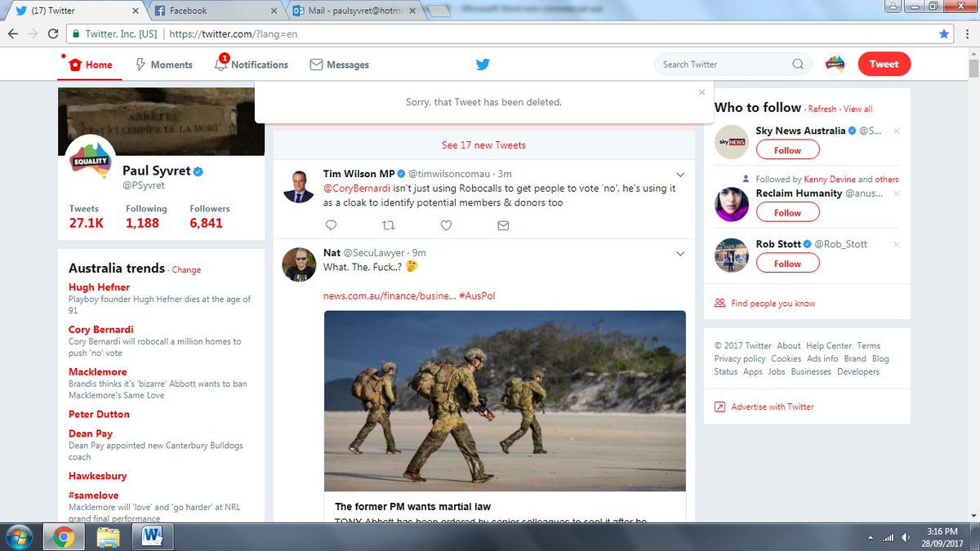The width and height of the screenshot is (980, 551).
Task: Follow Sky News Australia
Action: pyautogui.click(x=787, y=150)
